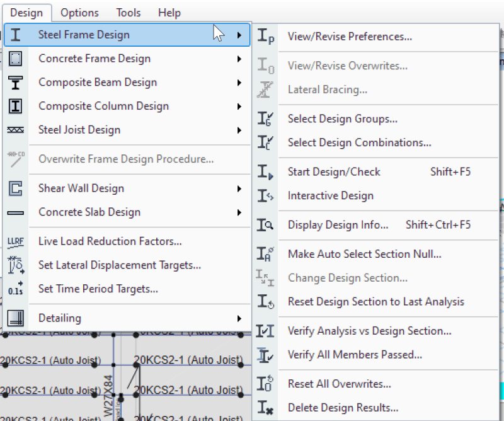Click the Detailing icon

coord(15,318)
